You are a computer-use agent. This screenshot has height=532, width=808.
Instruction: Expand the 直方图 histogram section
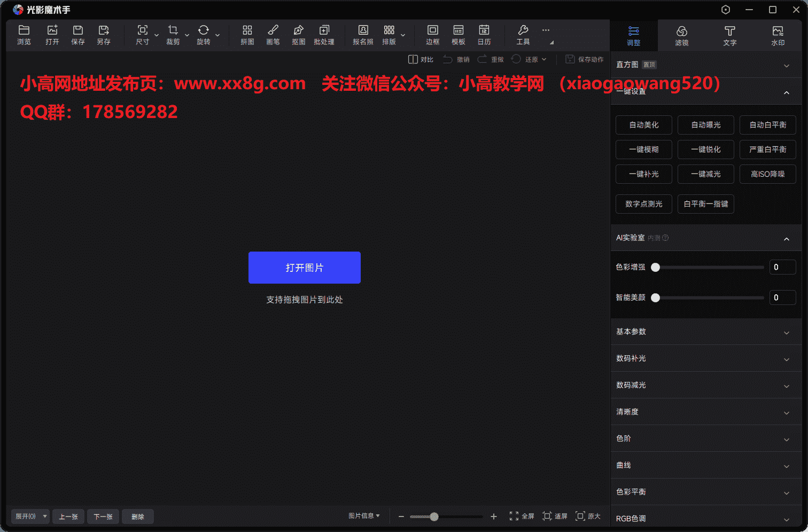[x=787, y=66]
